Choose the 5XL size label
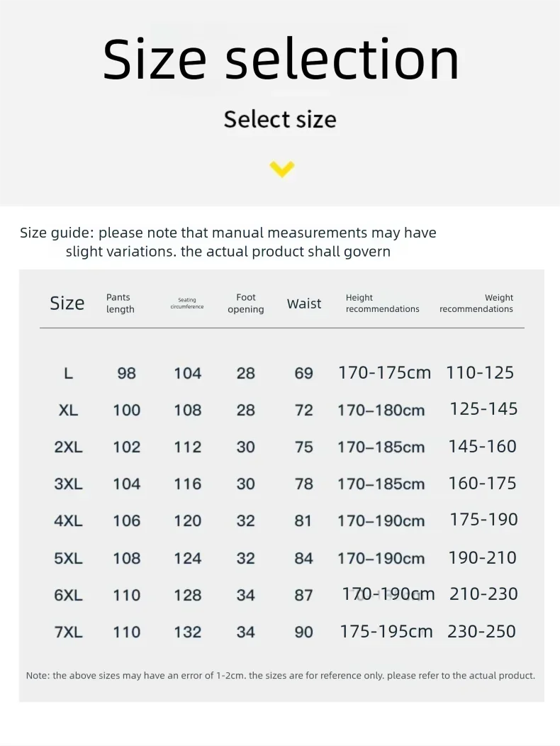The width and height of the screenshot is (560, 746). (x=68, y=558)
